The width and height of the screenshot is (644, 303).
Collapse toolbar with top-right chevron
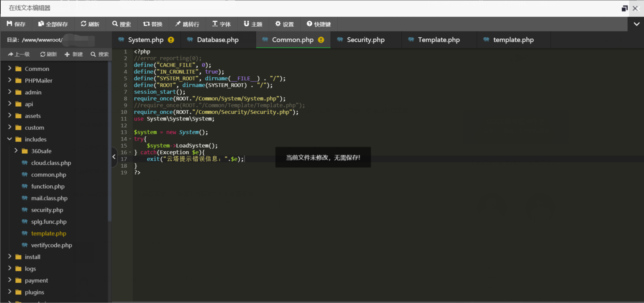[x=637, y=24]
